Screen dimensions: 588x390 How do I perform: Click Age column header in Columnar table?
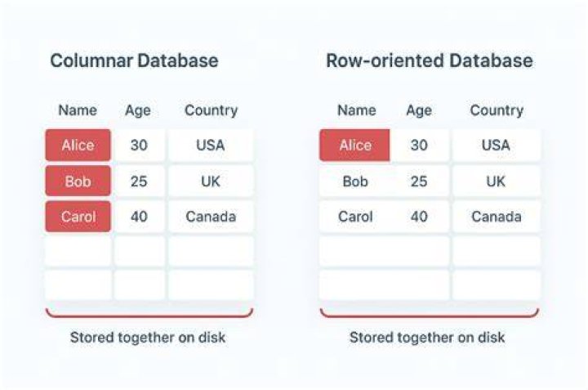[138, 110]
